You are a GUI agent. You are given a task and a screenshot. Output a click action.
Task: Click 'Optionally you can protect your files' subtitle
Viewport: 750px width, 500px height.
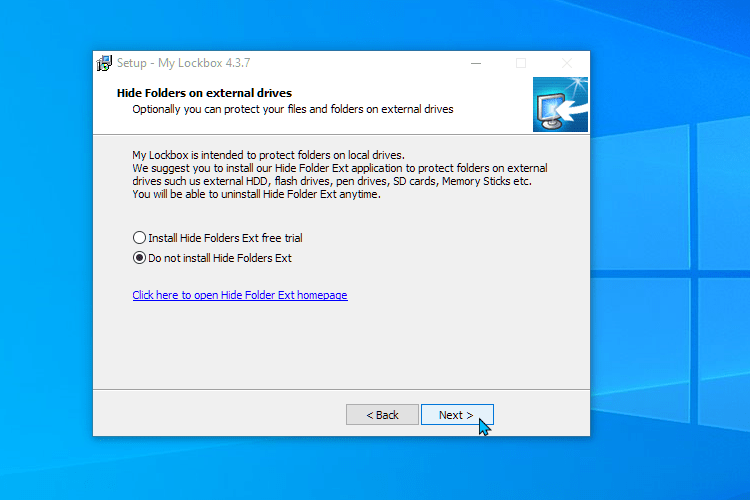(293, 109)
